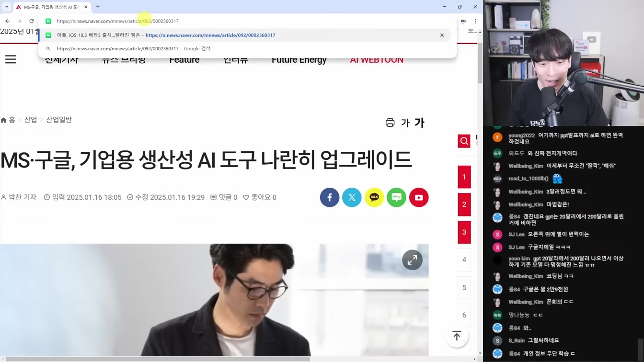The image size is (644, 362).
Task: Open ranking item 4
Action: 464,260
